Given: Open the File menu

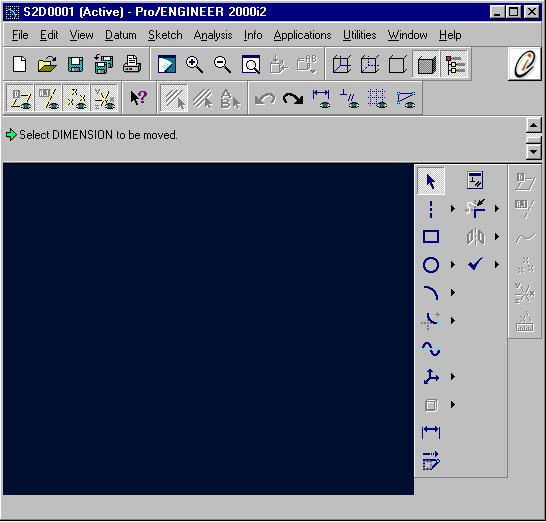Looking at the screenshot, I should click(x=20, y=35).
